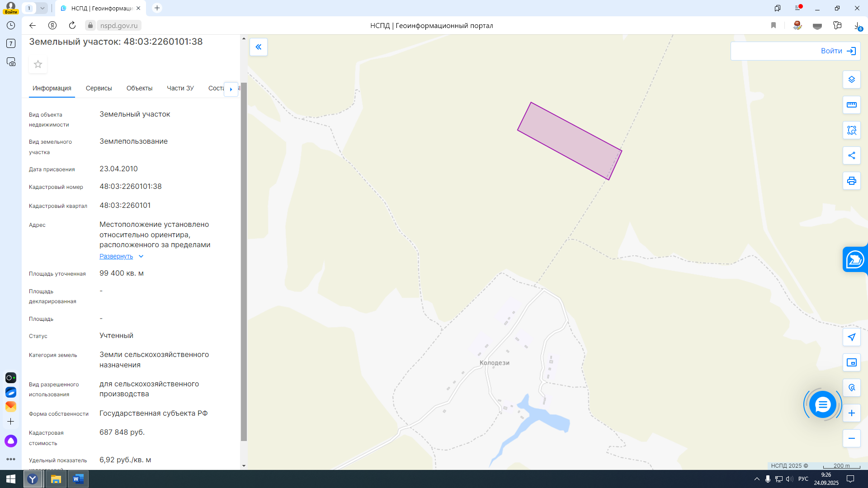Viewport: 868px width, 488px height.
Task: Click the my location arrow icon
Action: pos(851,337)
